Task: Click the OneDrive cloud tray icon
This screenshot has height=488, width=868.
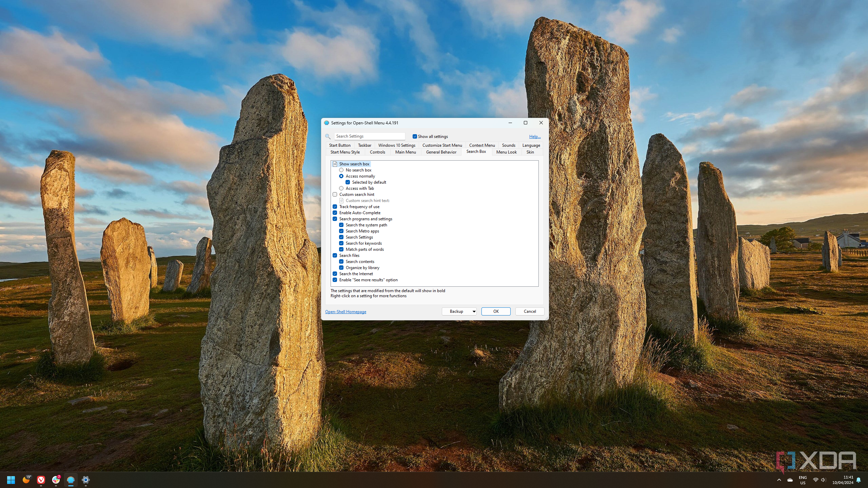Action: coord(790,480)
